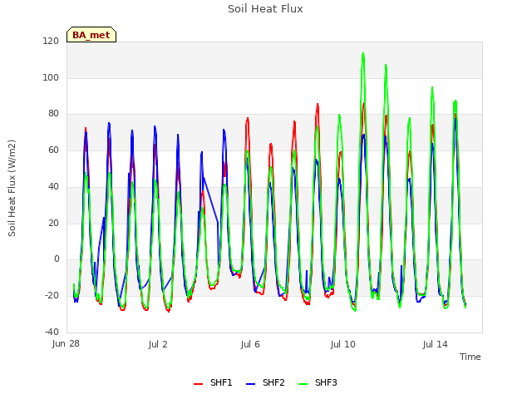Toggle SHF3 series in the legend
Viewport: 532px width, 399px height.
[318, 382]
